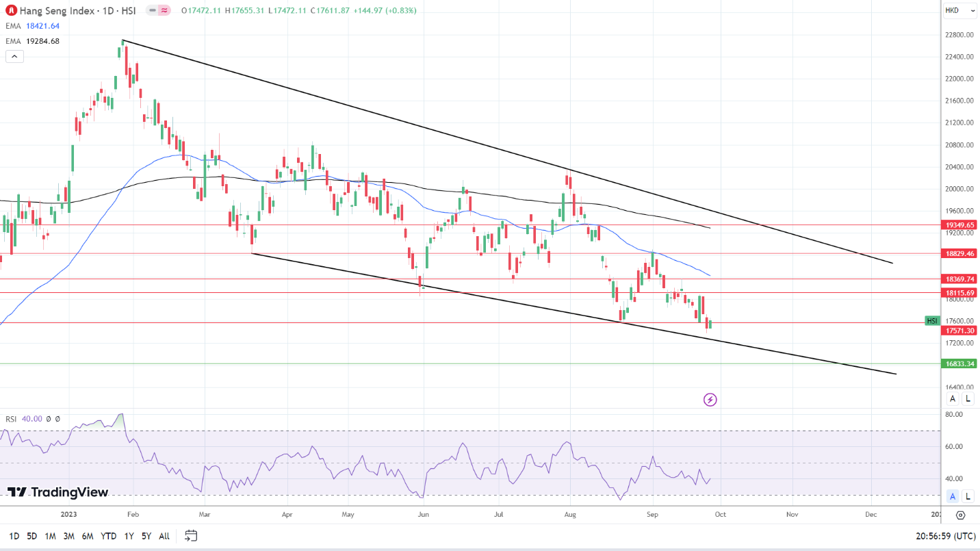This screenshot has width=980, height=551.
Task: Click the Jun label on time axis
Action: [423, 513]
